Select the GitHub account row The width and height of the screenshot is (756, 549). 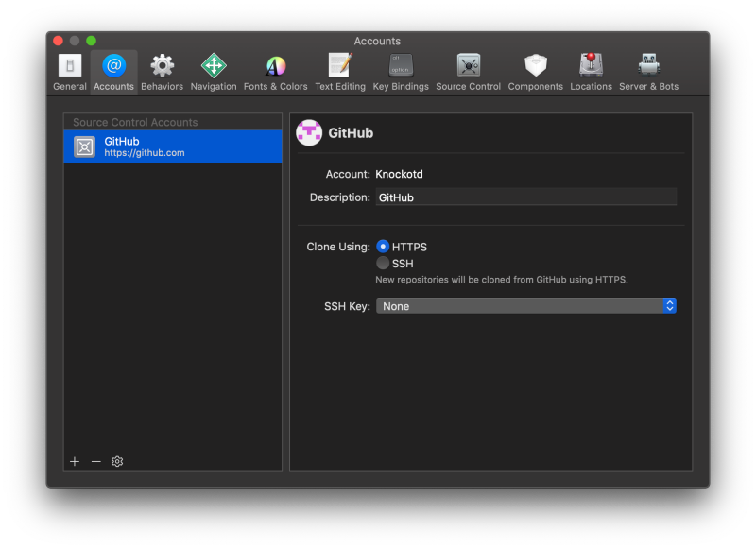click(x=173, y=146)
